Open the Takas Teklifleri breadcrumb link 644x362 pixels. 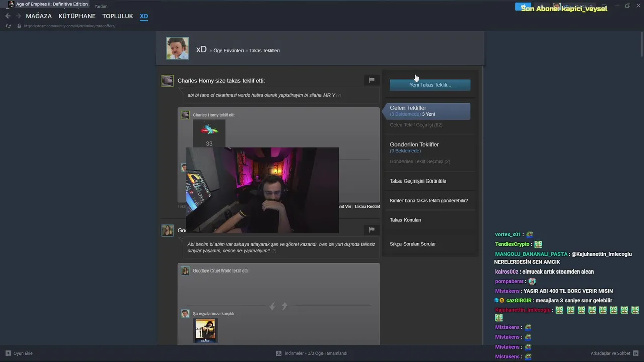(264, 51)
